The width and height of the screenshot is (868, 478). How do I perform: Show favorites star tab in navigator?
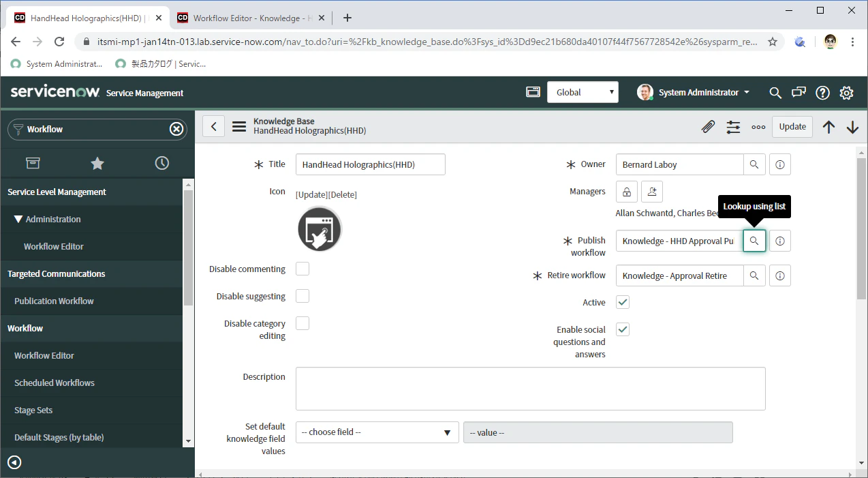97,163
